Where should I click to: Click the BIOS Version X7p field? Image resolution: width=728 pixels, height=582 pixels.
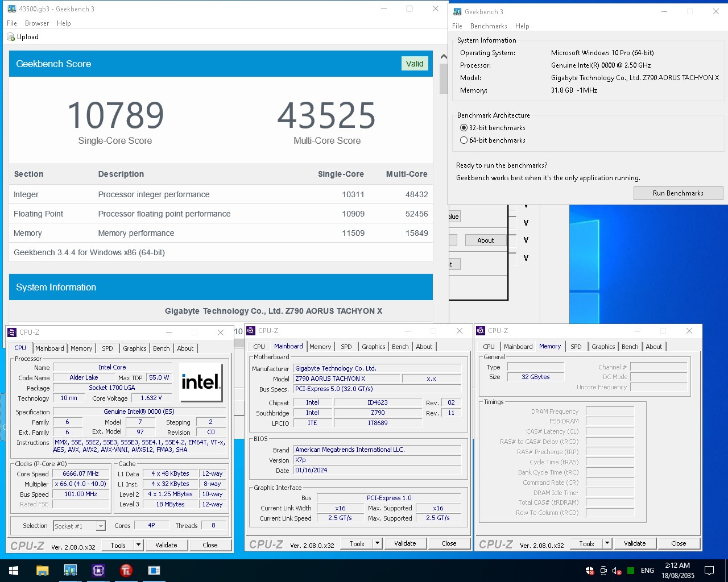click(x=378, y=460)
